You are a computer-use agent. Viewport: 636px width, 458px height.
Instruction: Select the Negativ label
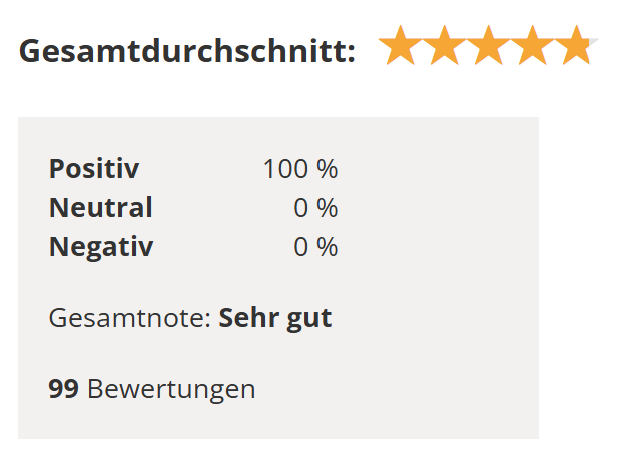pyautogui.click(x=100, y=246)
